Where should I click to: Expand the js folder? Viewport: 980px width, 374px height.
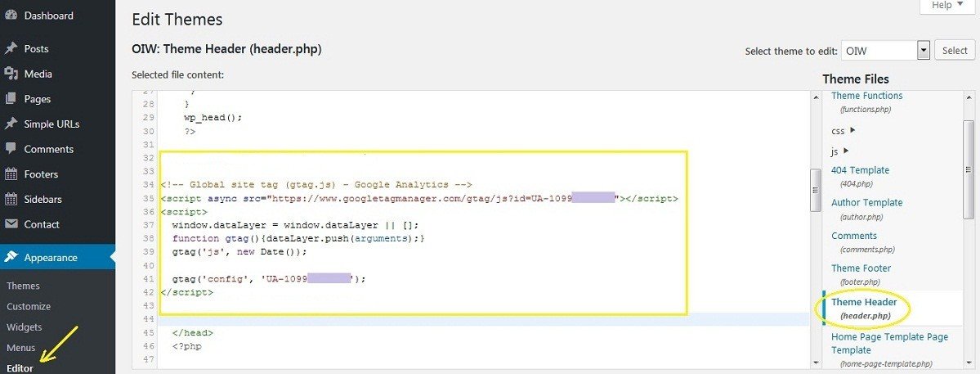tap(840, 151)
